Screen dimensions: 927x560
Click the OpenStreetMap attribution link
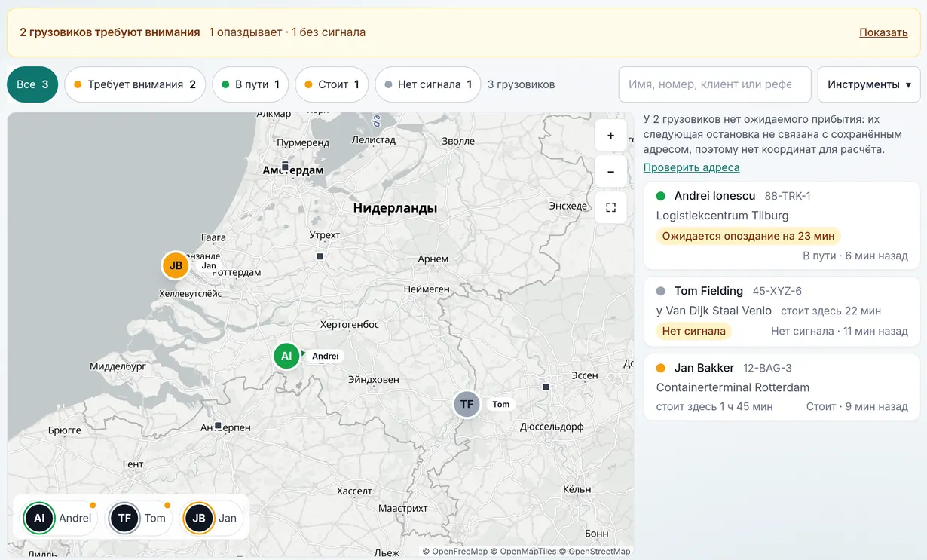click(595, 552)
